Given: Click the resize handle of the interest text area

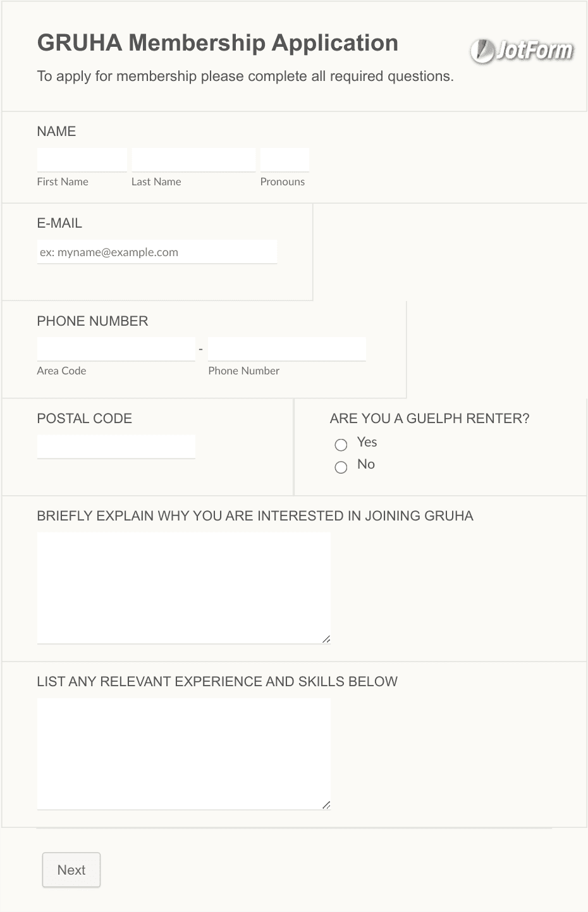Looking at the screenshot, I should (327, 639).
